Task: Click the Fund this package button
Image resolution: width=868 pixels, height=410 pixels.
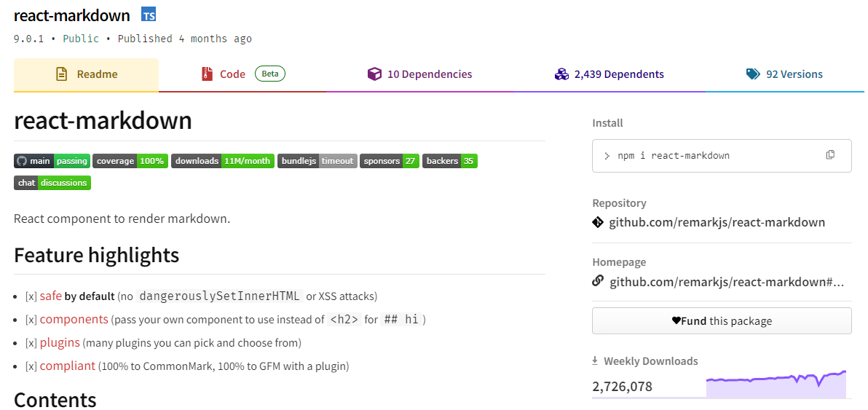Action: [722, 321]
